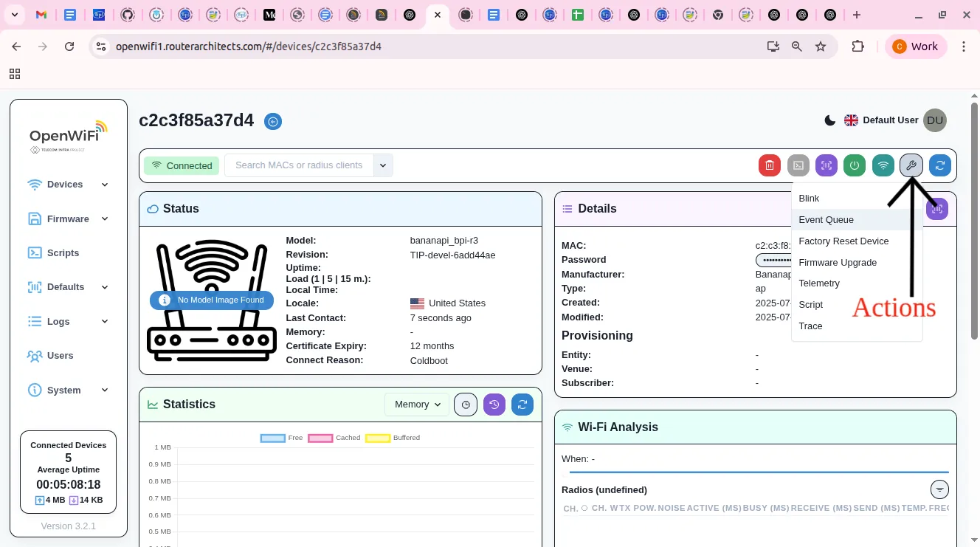The image size is (980, 547).
Task: Click the blue info icon next to c2c3f85a37d4
Action: [x=273, y=121]
